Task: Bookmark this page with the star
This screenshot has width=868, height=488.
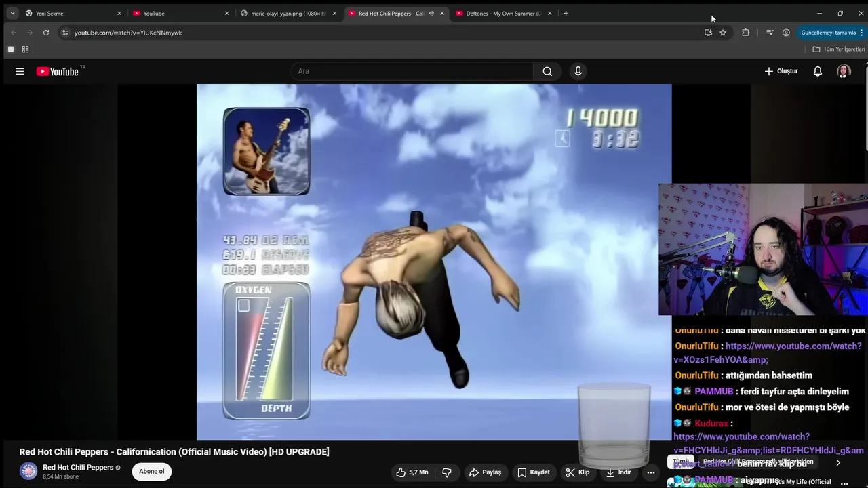Action: tap(723, 33)
